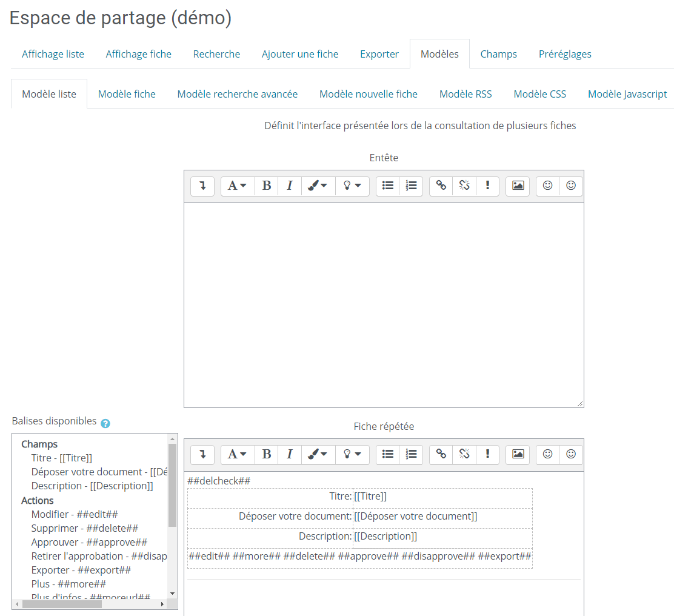
Task: Switch to Affichage liste tab
Action: 53,54
